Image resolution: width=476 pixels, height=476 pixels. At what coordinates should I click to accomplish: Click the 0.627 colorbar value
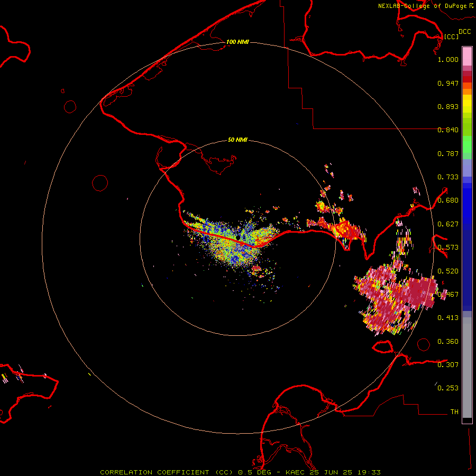pos(448,224)
